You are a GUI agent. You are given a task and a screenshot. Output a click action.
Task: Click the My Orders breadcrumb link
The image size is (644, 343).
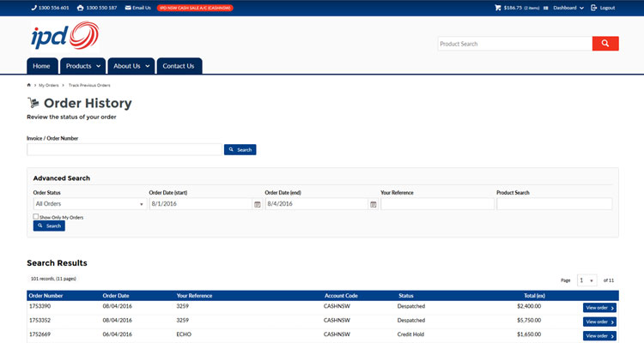click(x=48, y=86)
